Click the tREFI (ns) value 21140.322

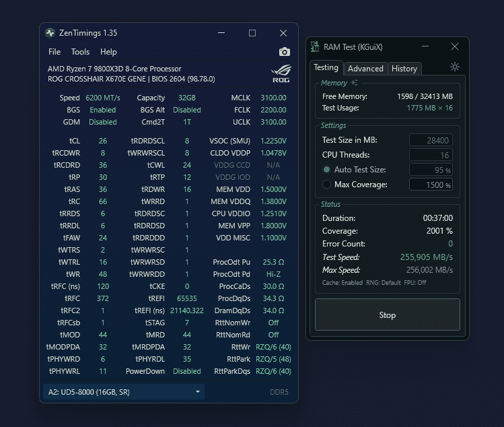(x=187, y=310)
